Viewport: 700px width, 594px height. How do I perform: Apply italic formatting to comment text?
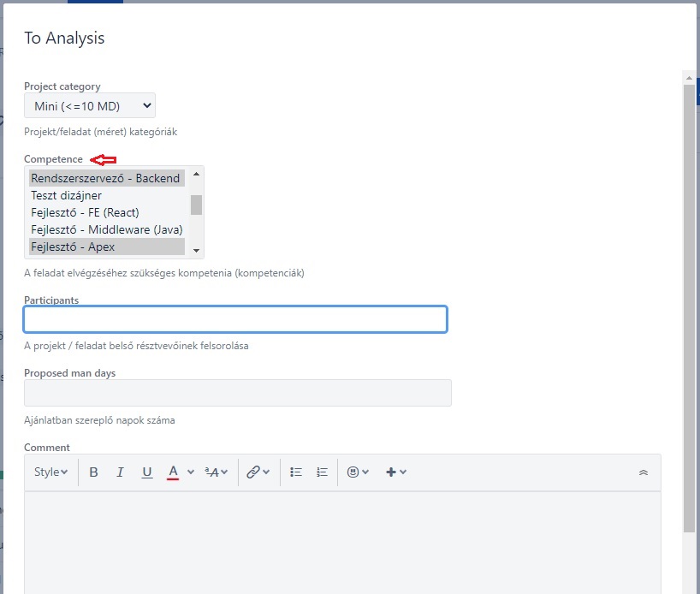[120, 472]
